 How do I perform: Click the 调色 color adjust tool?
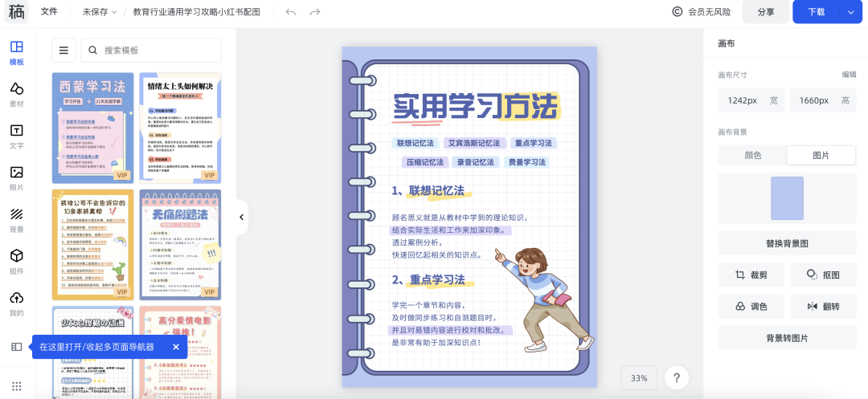(751, 306)
